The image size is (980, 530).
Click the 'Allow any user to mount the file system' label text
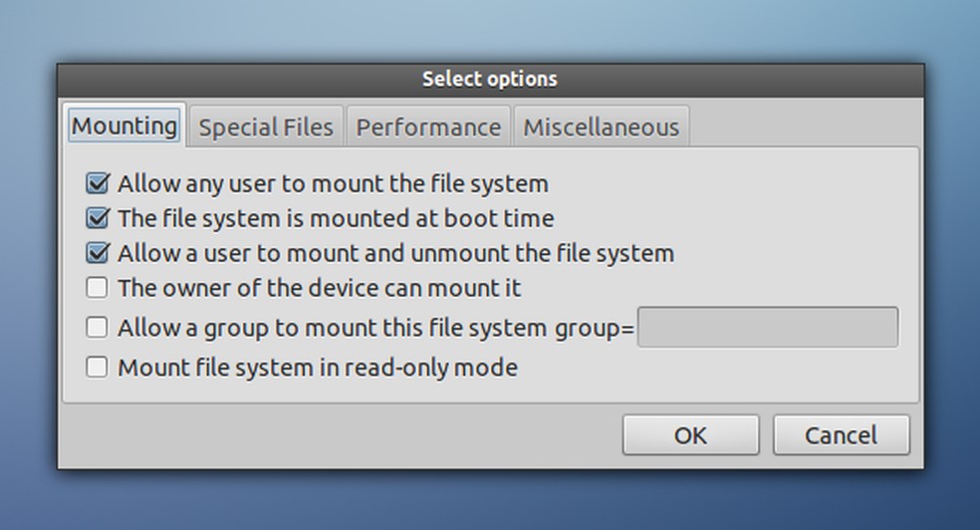point(333,183)
